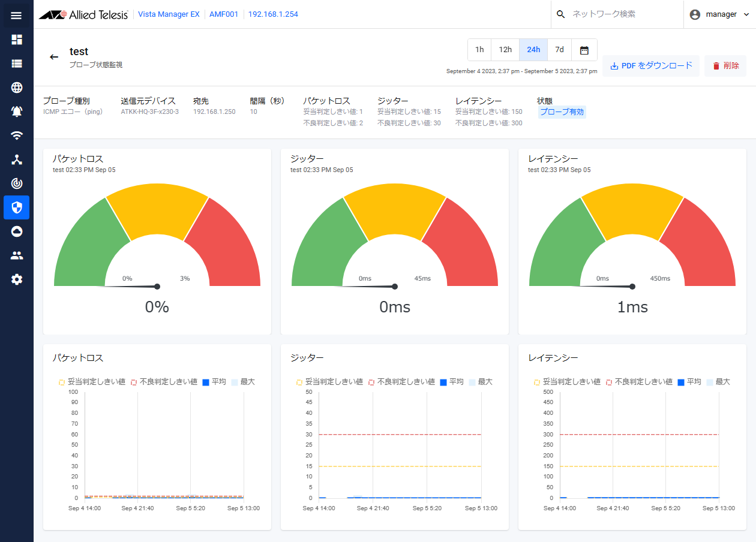Click the globe network map icon
The image size is (756, 542).
coord(16,88)
